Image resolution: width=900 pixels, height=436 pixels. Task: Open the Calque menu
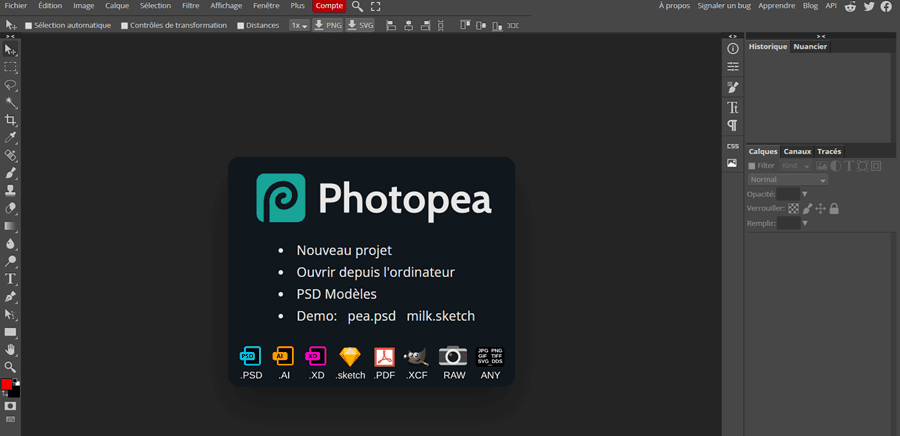click(117, 6)
